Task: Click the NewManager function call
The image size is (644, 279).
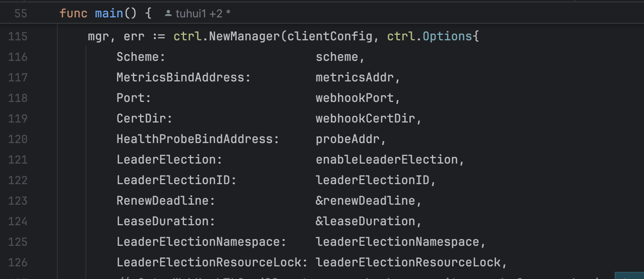Action: tap(244, 36)
